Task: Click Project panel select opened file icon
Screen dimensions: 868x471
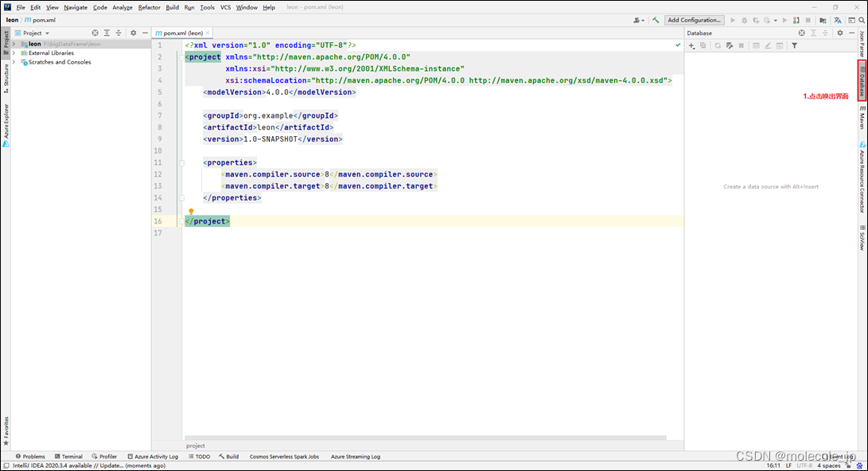Action: tap(95, 33)
